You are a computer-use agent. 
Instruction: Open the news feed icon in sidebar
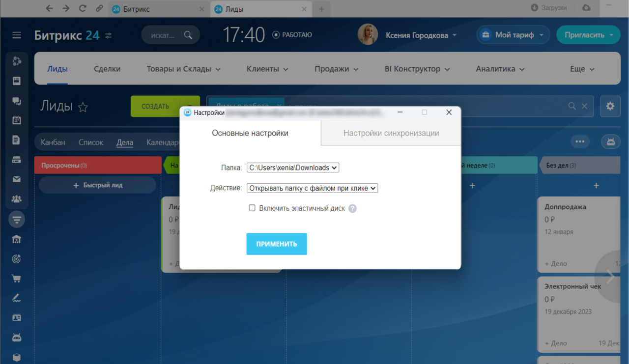[17, 81]
